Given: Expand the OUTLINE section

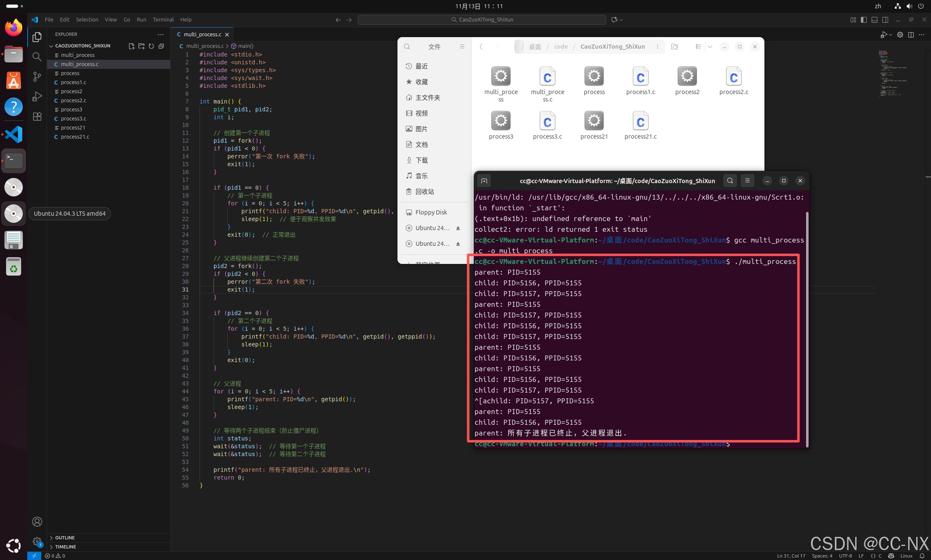Looking at the screenshot, I should pyautogui.click(x=65, y=538).
